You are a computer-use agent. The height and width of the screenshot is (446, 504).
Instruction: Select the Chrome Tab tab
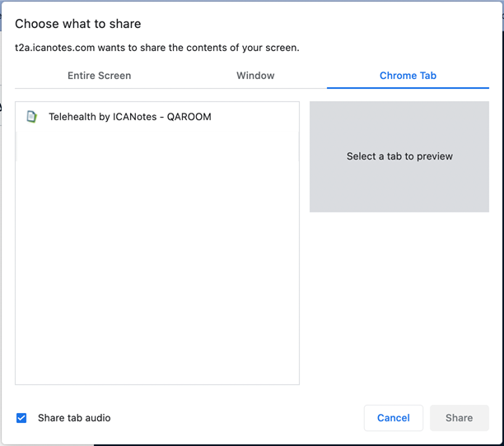tap(408, 76)
